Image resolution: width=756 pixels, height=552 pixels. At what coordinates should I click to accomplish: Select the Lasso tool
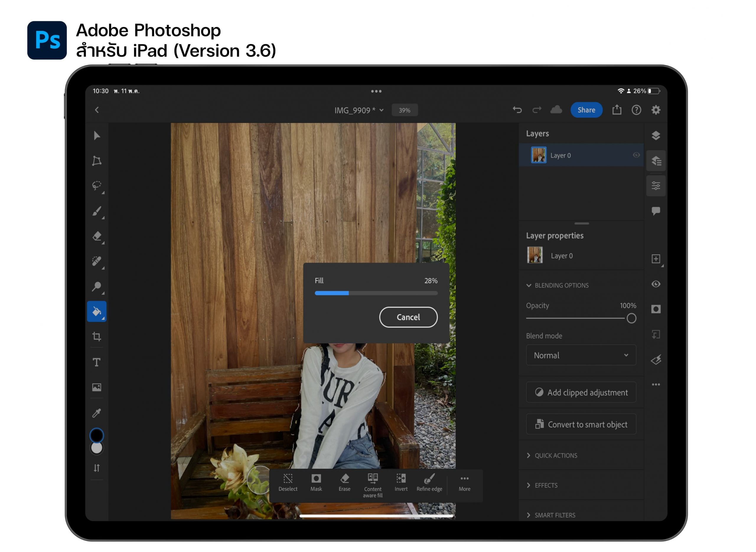pos(97,186)
